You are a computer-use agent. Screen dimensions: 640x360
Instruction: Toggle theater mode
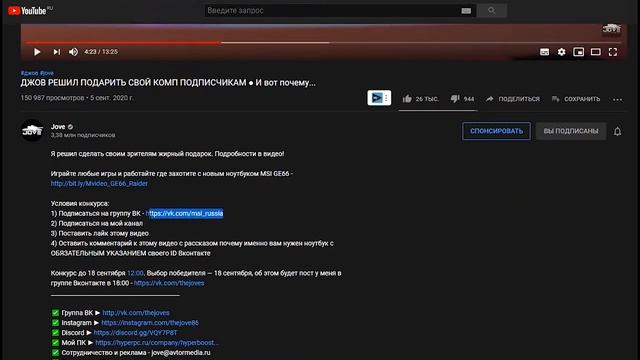[596, 52]
